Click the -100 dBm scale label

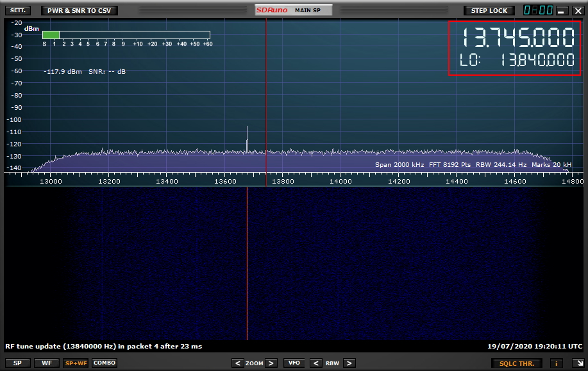click(x=14, y=119)
